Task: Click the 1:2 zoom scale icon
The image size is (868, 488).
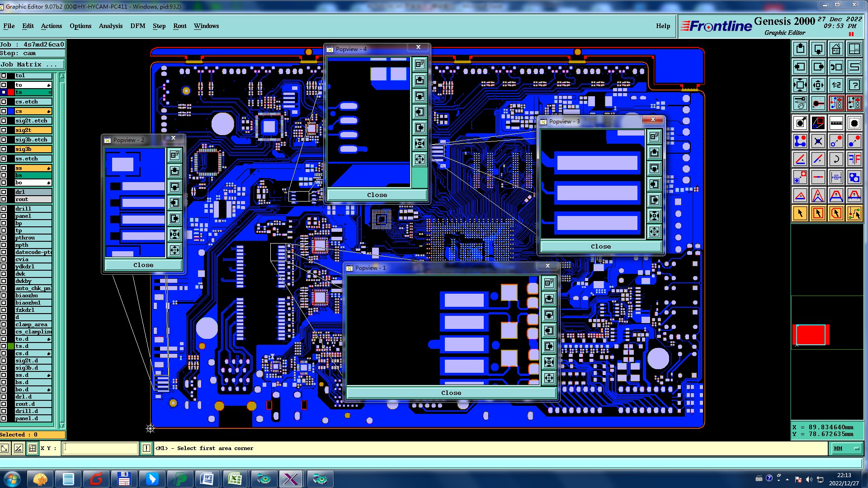Action: (x=836, y=85)
